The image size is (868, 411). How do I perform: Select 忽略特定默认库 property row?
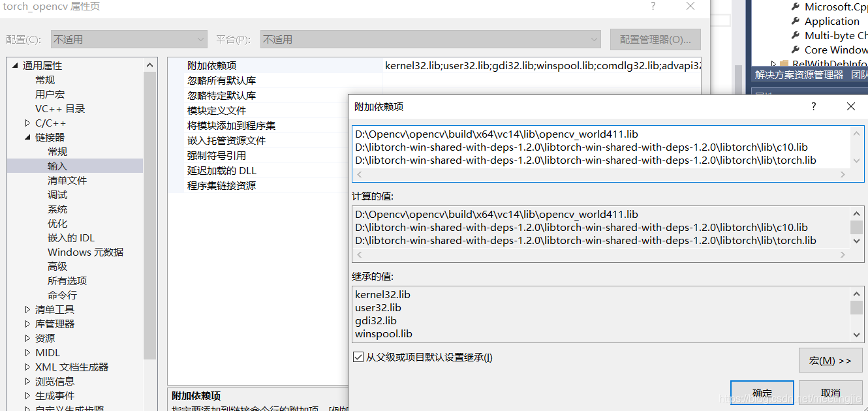coord(221,95)
